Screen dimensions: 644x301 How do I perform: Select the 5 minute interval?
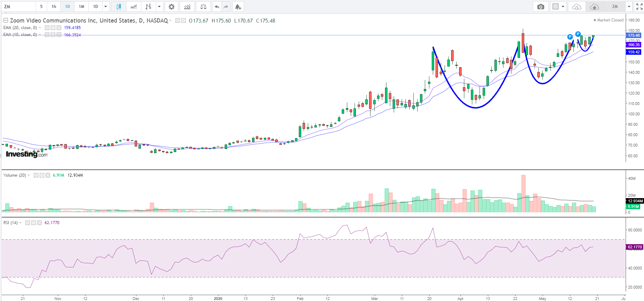click(41, 7)
